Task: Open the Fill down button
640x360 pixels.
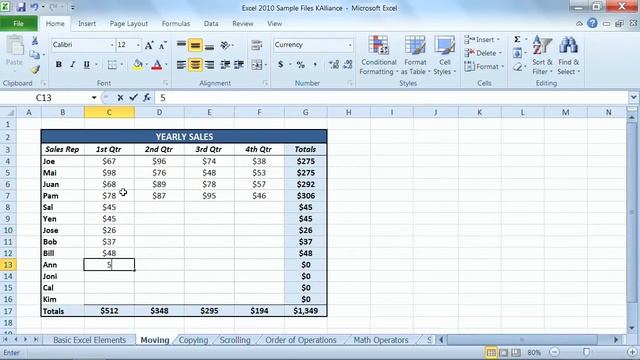Action: point(517,53)
